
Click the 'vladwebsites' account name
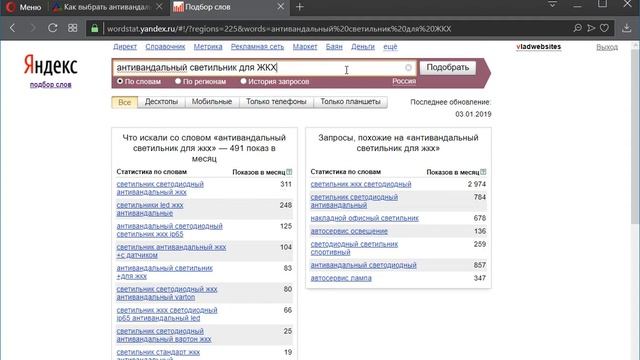[538, 47]
